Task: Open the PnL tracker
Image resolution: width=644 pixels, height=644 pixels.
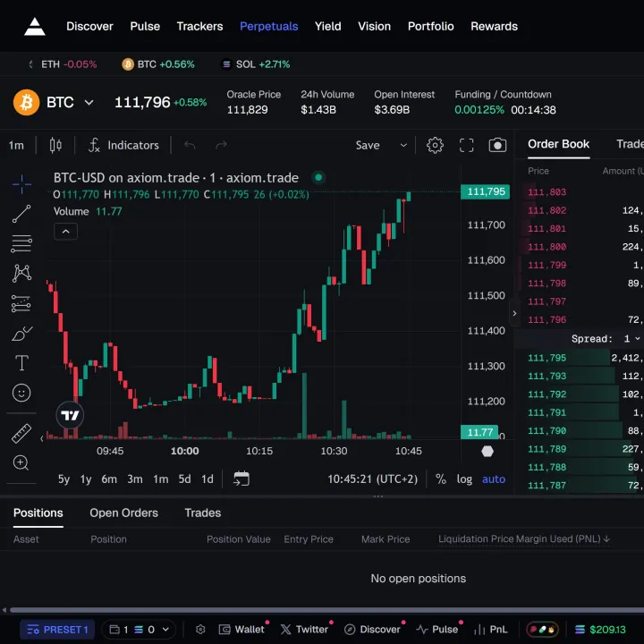Action: pos(491,629)
